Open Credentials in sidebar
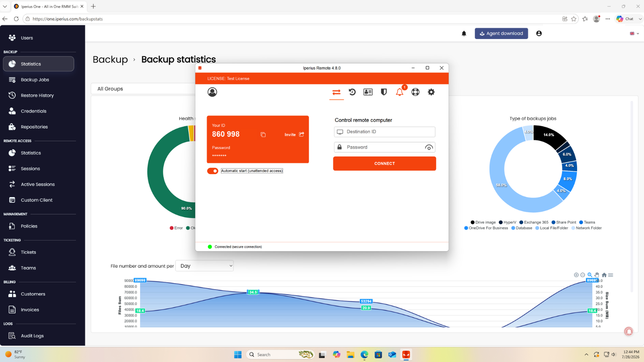Image resolution: width=644 pixels, height=362 pixels. [39, 111]
